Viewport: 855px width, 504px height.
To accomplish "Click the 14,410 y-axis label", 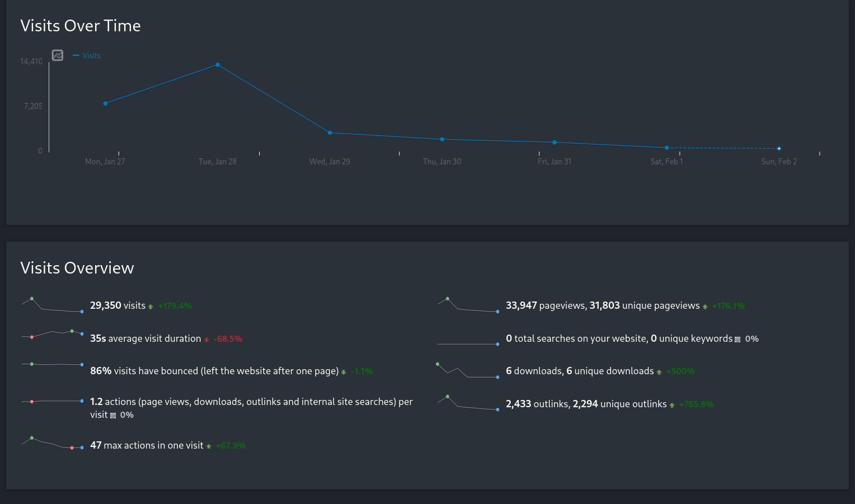I will click(31, 62).
